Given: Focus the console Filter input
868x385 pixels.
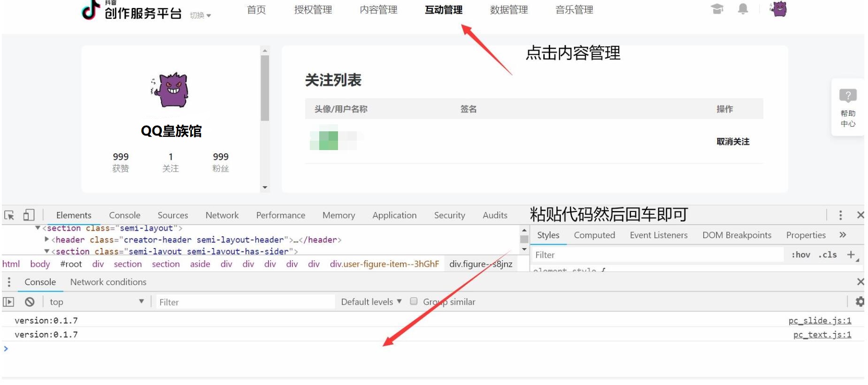Looking at the screenshot, I should [x=245, y=302].
